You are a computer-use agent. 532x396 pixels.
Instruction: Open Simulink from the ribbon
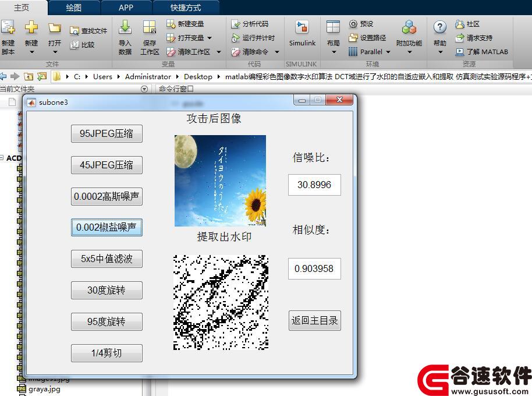(302, 34)
